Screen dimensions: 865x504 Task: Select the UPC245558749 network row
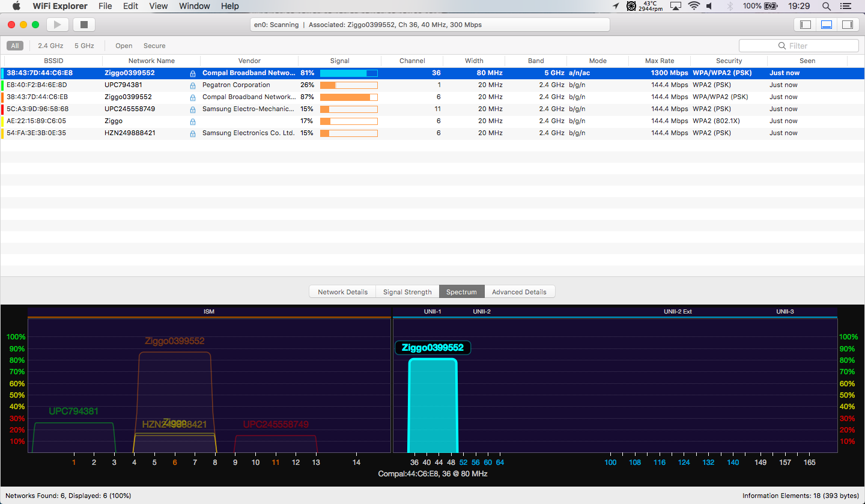432,109
